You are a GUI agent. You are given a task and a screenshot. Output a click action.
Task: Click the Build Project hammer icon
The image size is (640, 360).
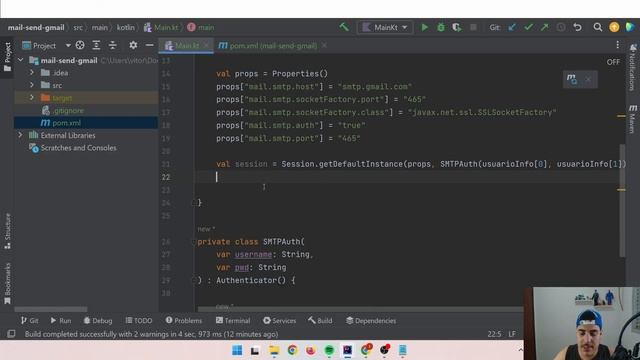pyautogui.click(x=344, y=27)
